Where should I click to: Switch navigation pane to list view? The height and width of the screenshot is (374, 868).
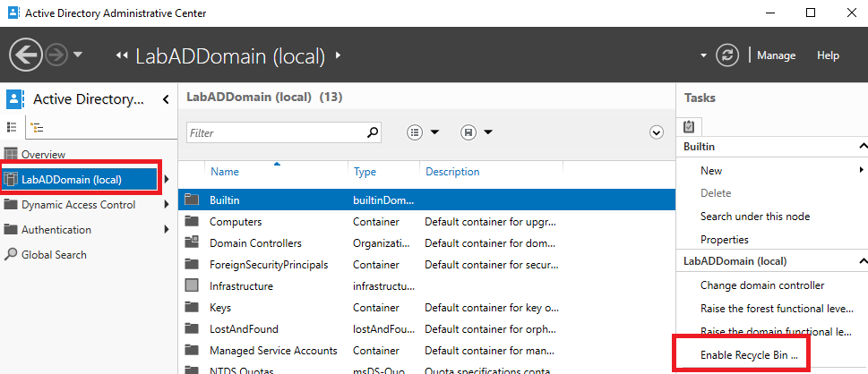pyautogui.click(x=13, y=128)
